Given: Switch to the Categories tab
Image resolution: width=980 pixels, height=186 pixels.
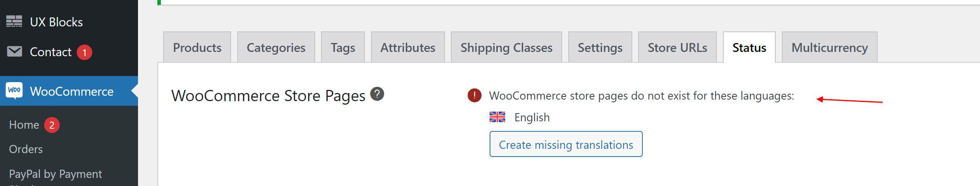Looking at the screenshot, I should 276,47.
